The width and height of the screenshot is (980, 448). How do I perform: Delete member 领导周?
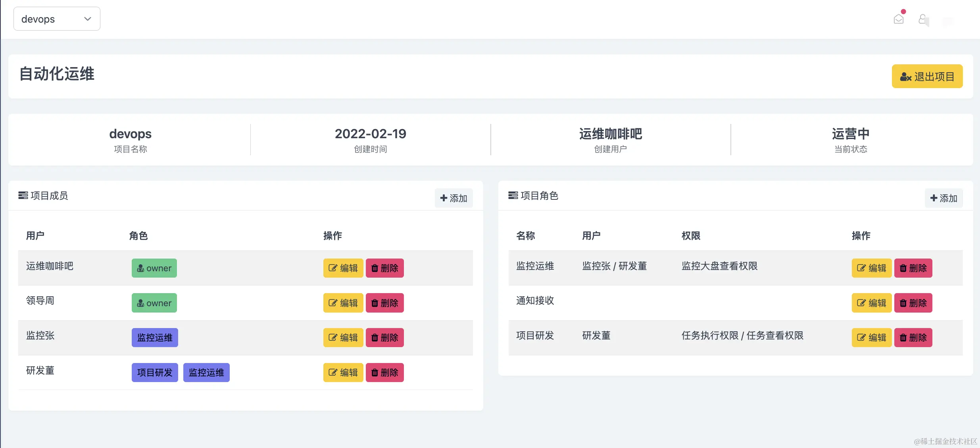point(384,303)
